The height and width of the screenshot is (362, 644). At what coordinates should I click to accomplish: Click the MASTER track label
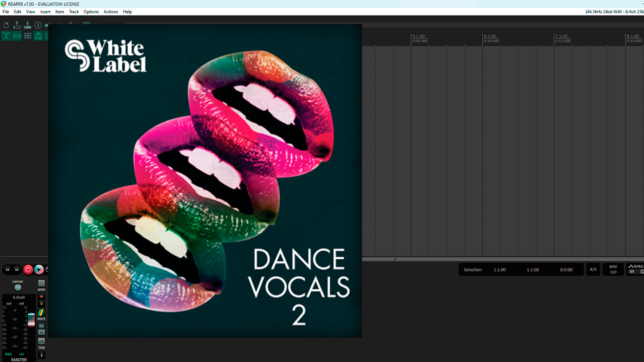pos(19,360)
